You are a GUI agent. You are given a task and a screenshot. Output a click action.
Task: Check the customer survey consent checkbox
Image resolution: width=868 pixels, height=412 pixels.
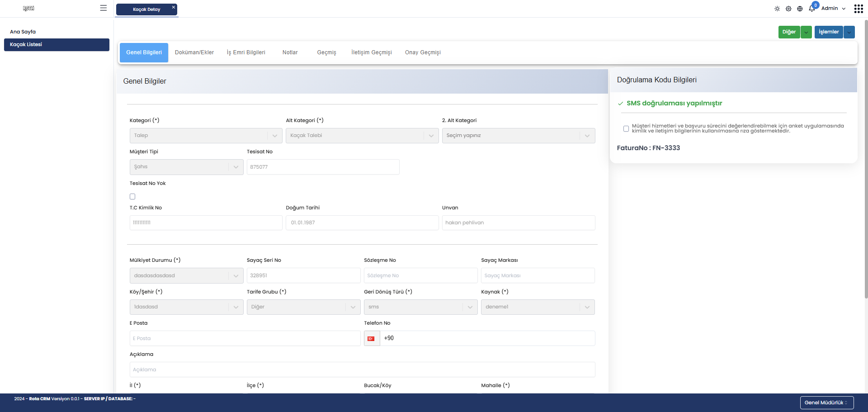click(626, 128)
